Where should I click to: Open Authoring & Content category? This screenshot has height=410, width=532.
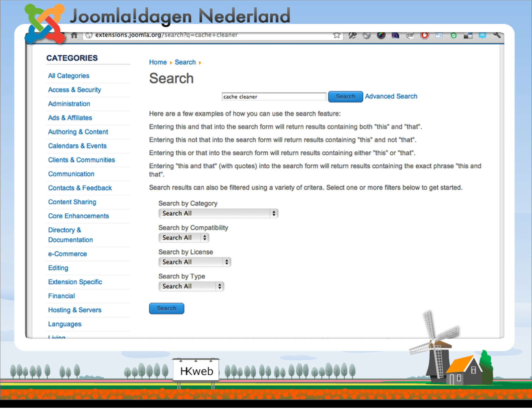[78, 132]
